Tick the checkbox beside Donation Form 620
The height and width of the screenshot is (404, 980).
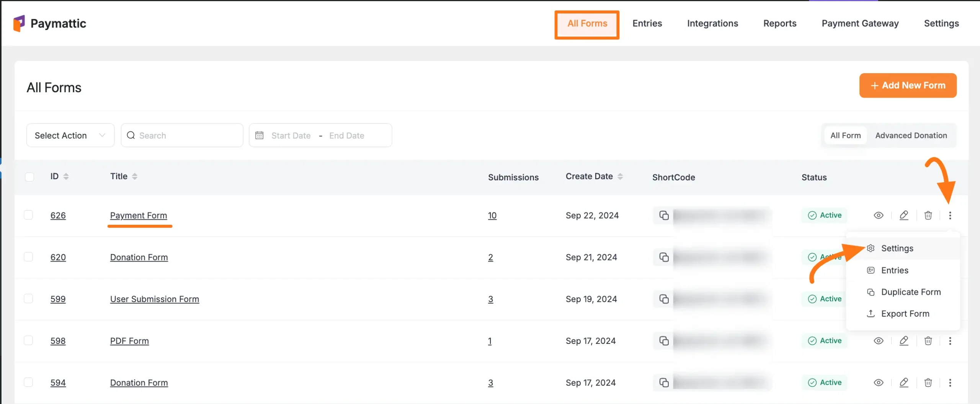(29, 257)
